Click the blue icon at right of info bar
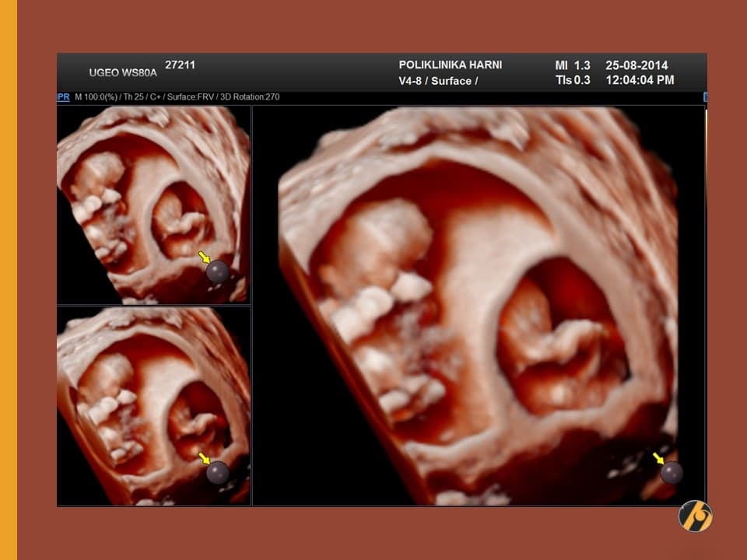 tap(705, 97)
